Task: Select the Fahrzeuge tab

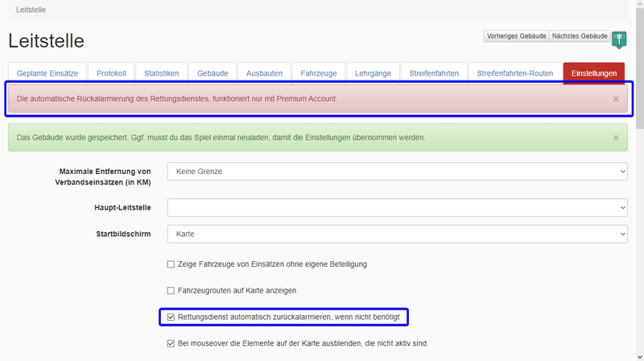Action: [319, 73]
